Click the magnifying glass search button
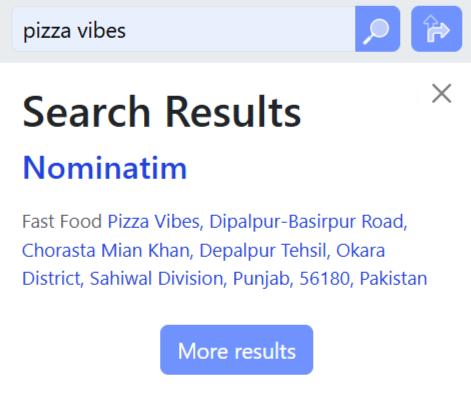Viewport: 471px width, 417px height. click(x=377, y=29)
